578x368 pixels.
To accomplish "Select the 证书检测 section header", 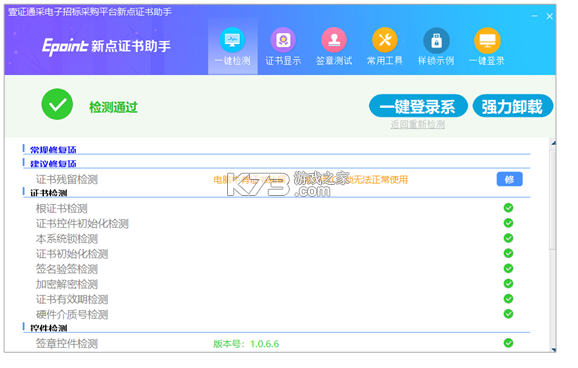I will point(49,193).
